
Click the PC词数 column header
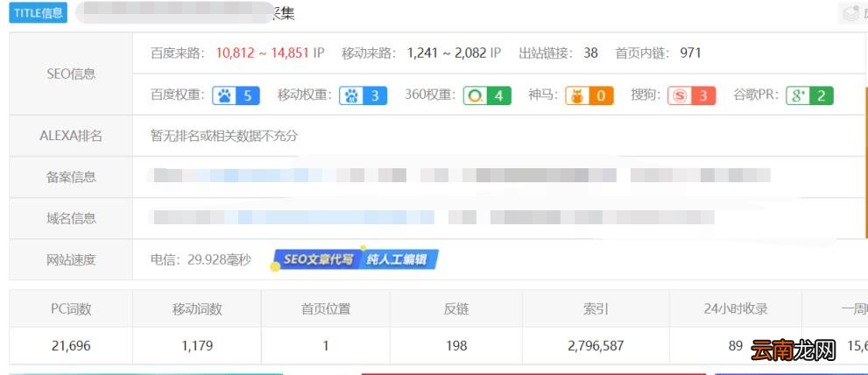pos(71,309)
